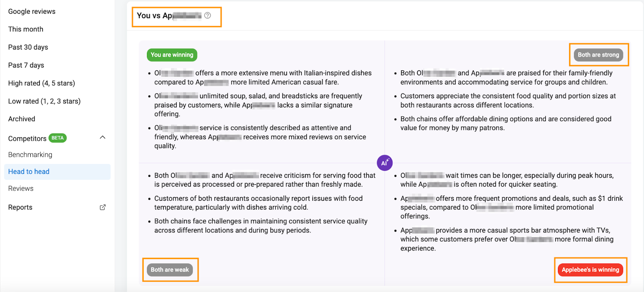This screenshot has height=292, width=644.
Task: Filter by Low rated (1, 2, 3 stars)
Action: tap(44, 101)
